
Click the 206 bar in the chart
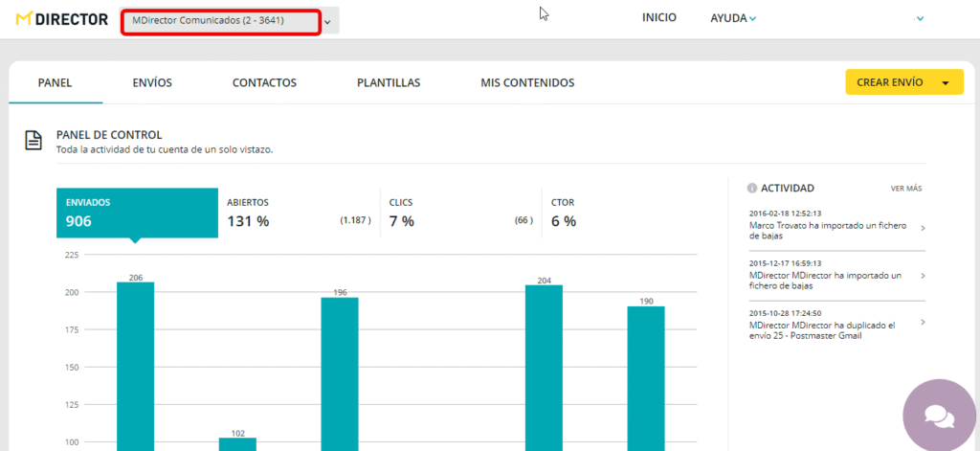pyautogui.click(x=135, y=364)
